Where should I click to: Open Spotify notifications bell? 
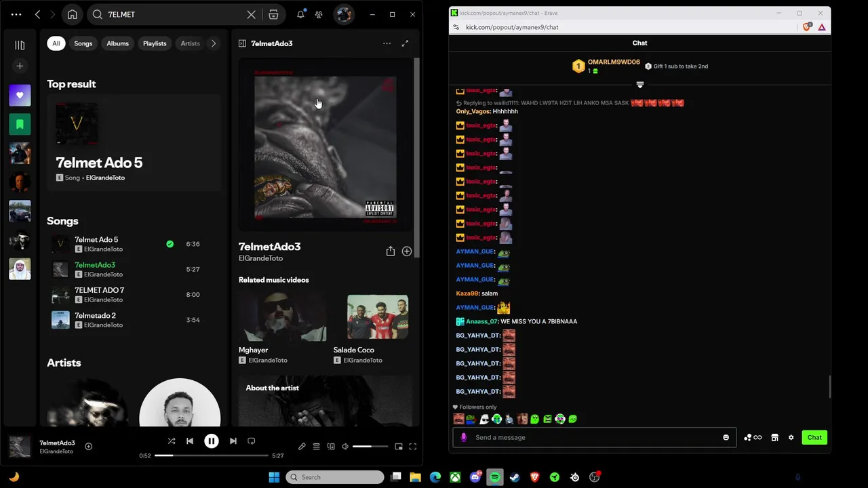[x=300, y=14]
